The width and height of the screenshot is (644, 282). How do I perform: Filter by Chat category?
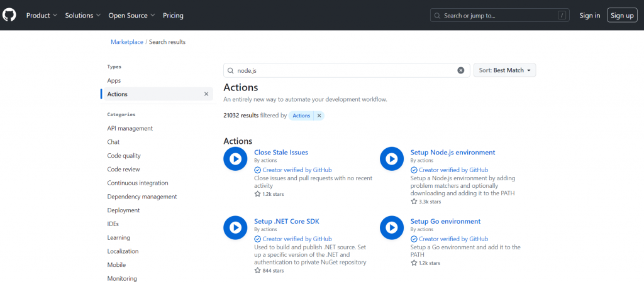point(113,142)
